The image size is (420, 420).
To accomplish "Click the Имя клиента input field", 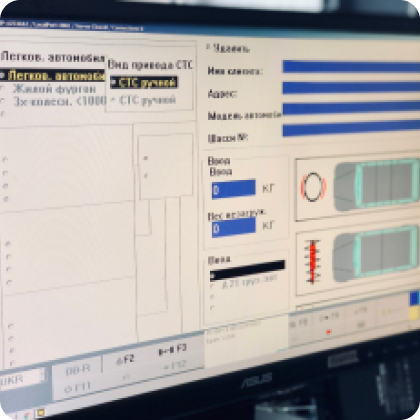I will coord(351,67).
